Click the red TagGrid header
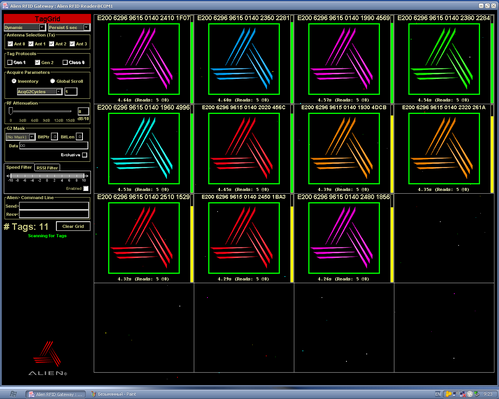Image resolution: width=499 pixels, height=399 pixels. (47, 19)
